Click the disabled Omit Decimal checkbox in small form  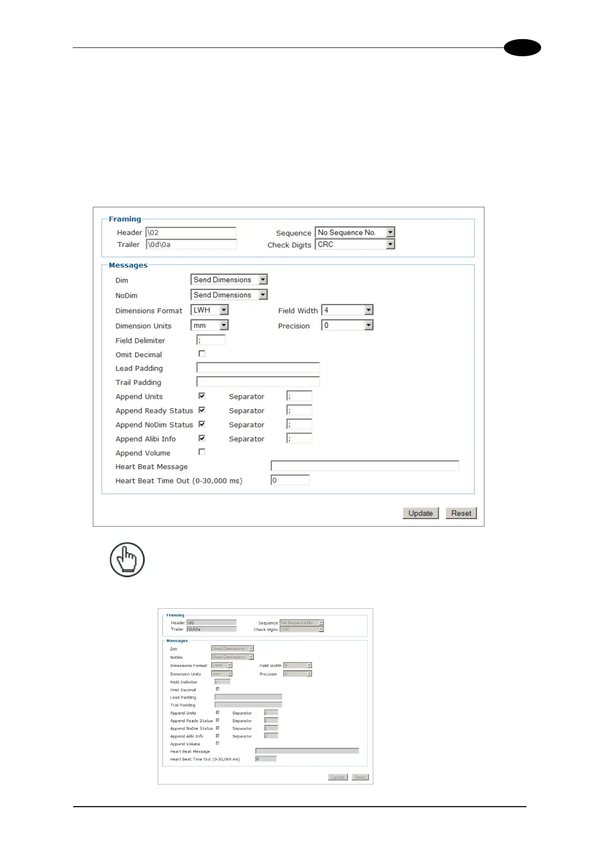(218, 689)
